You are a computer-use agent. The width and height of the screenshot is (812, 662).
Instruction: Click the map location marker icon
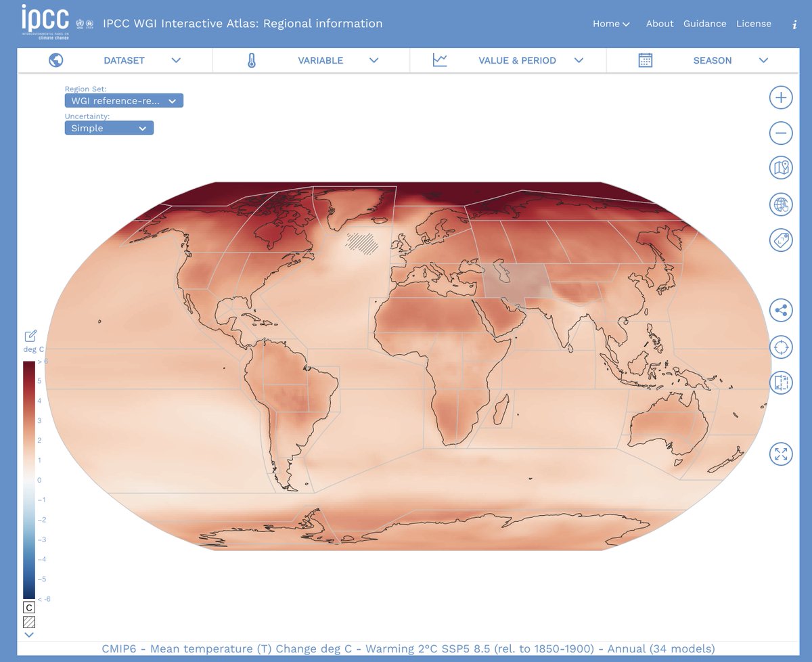[x=781, y=168]
